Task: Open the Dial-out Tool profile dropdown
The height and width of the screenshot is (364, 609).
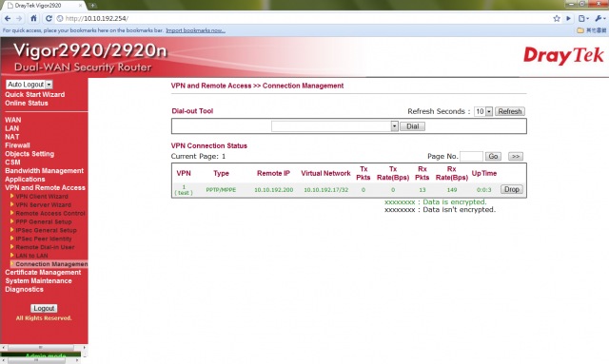Action: (x=335, y=126)
